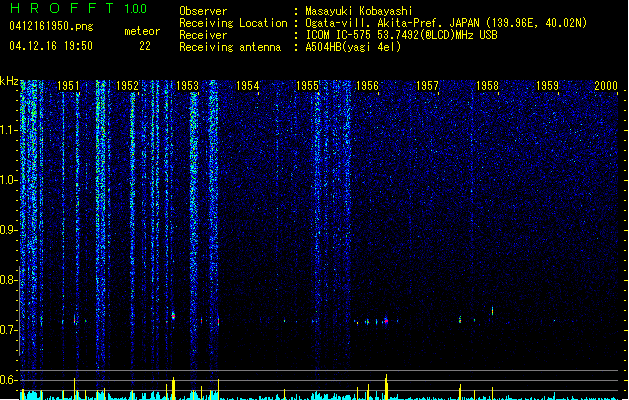This screenshot has height=400, width=629.
Task: Click time marker 1957
Action: [427, 85]
